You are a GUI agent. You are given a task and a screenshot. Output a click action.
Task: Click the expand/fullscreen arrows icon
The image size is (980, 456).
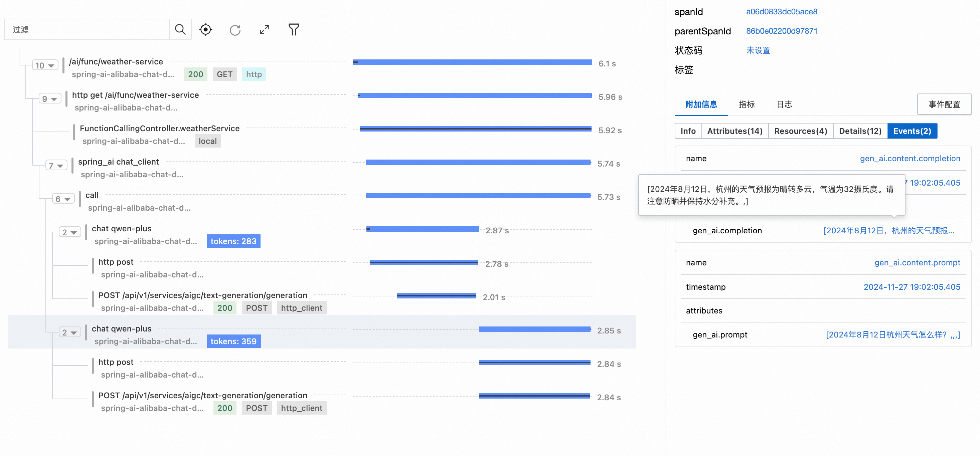pos(264,29)
